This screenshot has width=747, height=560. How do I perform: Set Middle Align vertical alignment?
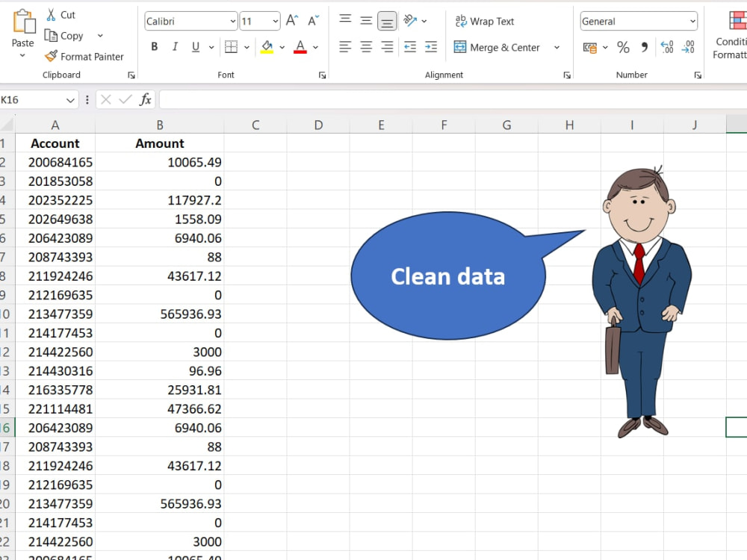366,20
